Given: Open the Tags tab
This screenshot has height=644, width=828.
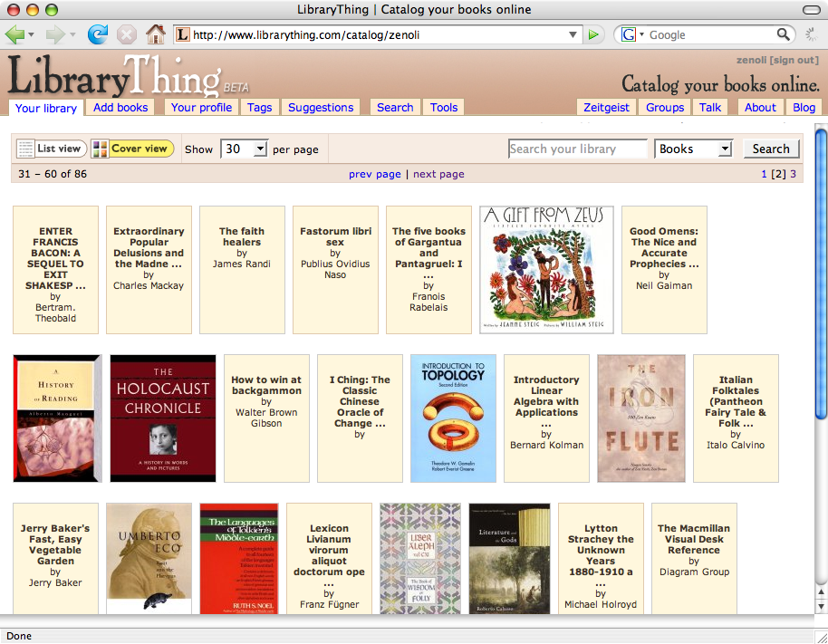Looking at the screenshot, I should 259,108.
